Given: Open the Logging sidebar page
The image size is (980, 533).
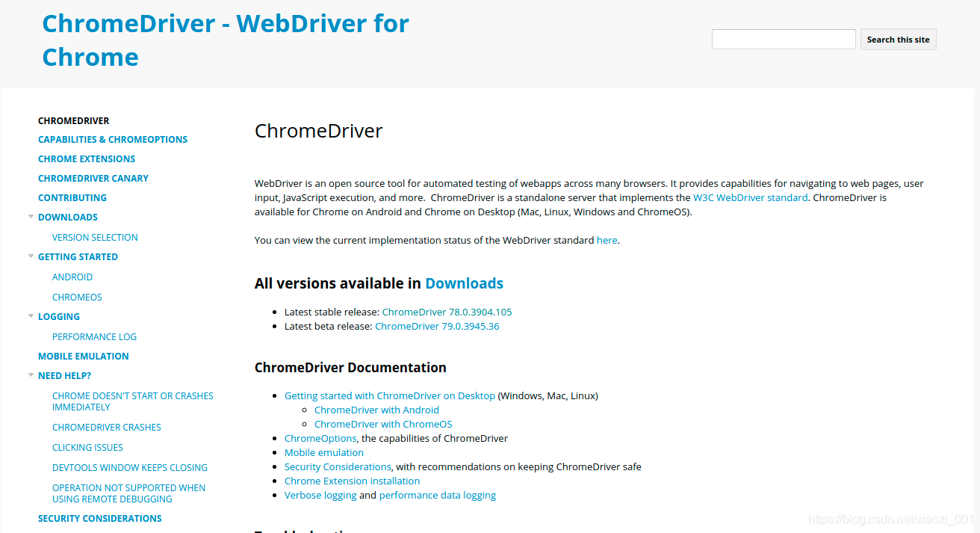Looking at the screenshot, I should click(59, 317).
